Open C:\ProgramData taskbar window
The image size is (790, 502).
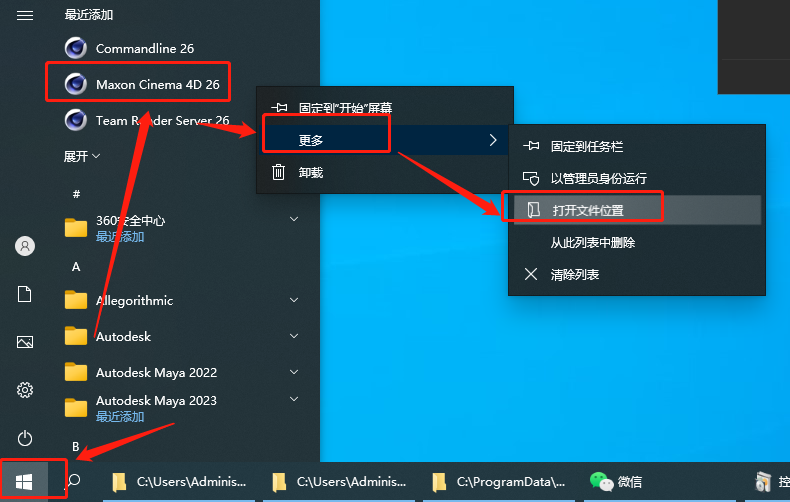point(499,482)
